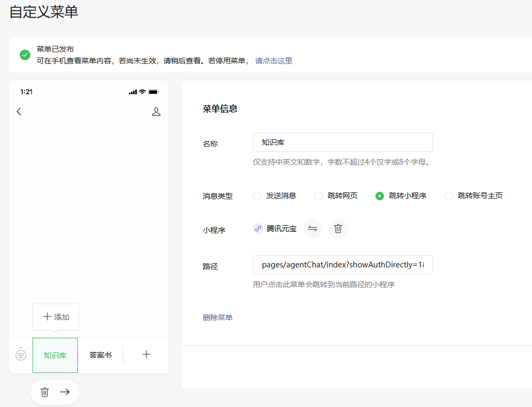The image size is (532, 407).
Task: Click the keyboard icon in the phone preview
Action: (x=20, y=354)
